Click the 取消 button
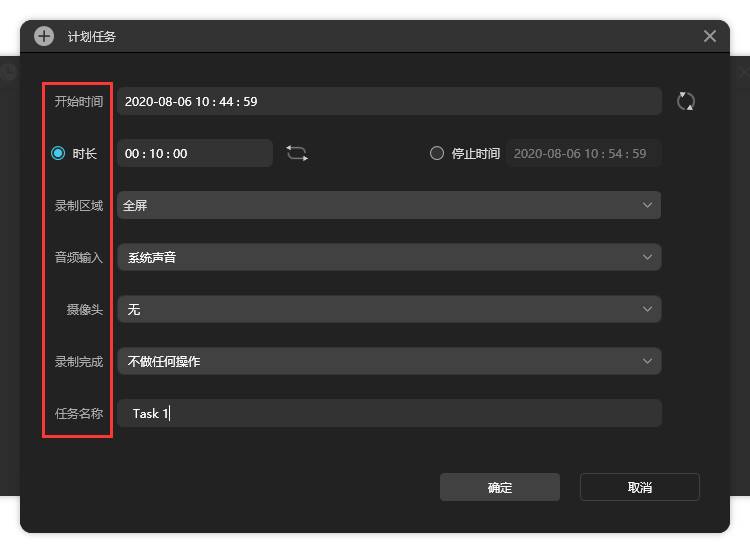Image resolution: width=750 pixels, height=553 pixels. (640, 487)
